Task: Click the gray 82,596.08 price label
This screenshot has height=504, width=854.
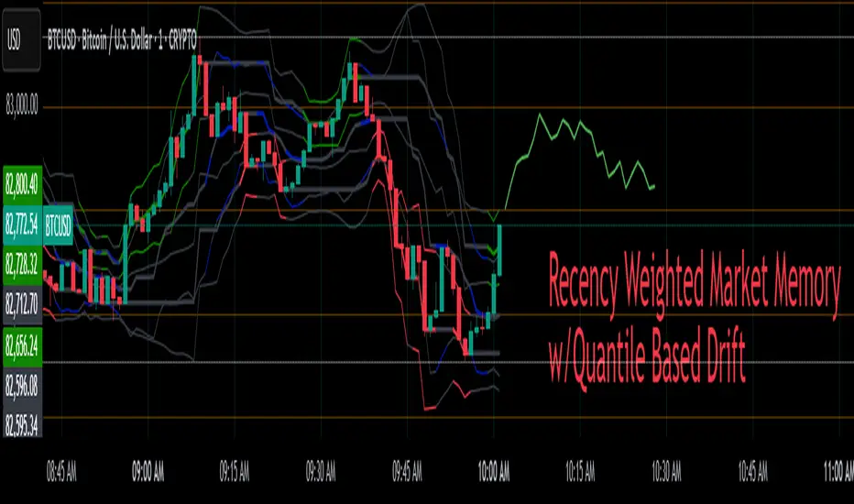Action: [x=22, y=386]
